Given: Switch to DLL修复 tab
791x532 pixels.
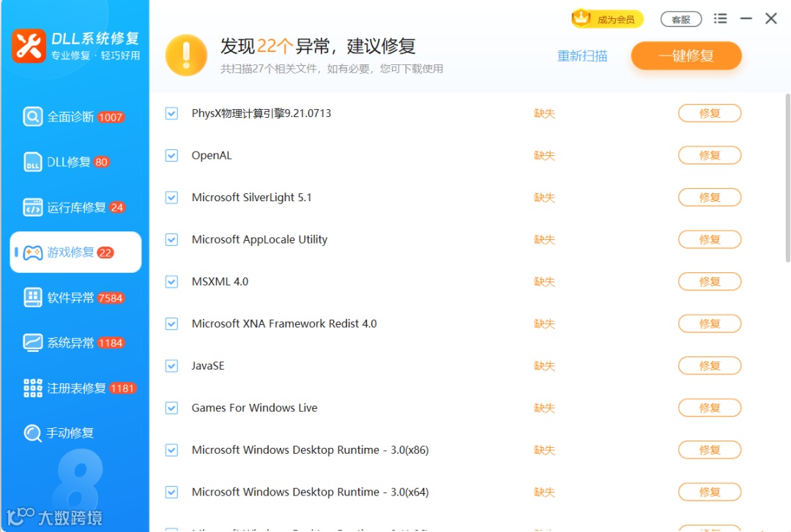Looking at the screenshot, I should tap(75, 162).
